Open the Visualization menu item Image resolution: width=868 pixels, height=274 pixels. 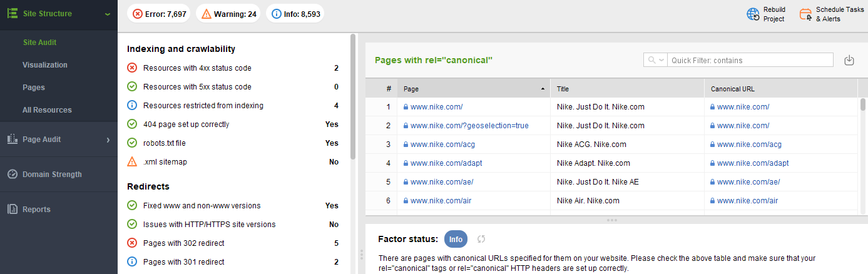click(45, 65)
